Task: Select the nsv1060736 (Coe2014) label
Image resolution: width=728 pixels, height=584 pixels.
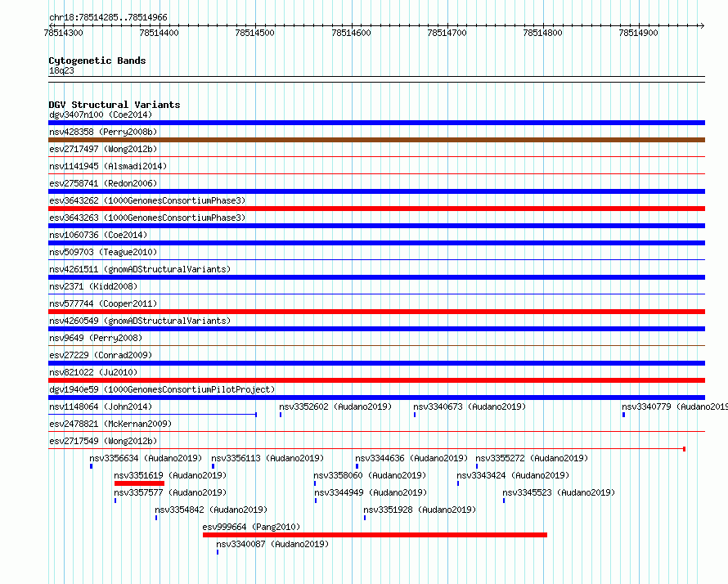Action: coord(98,235)
